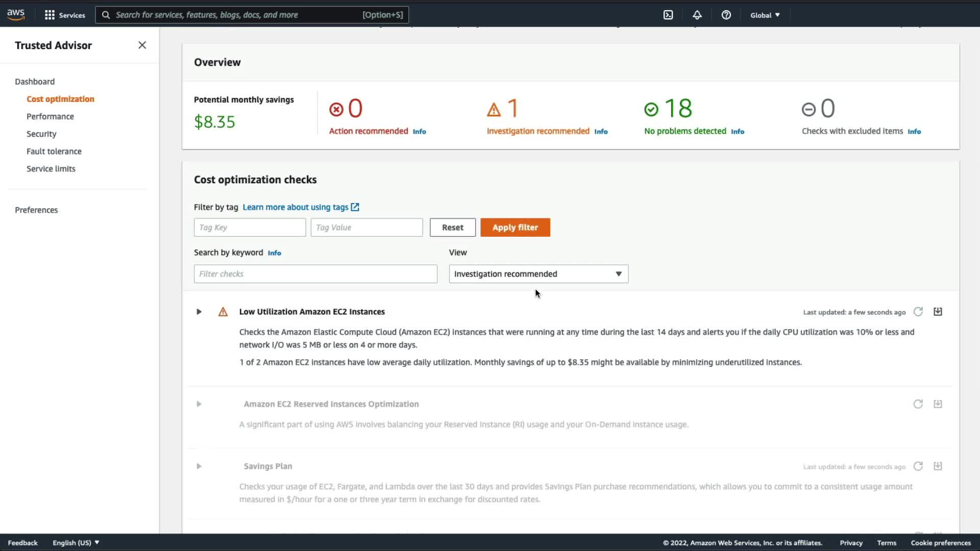Open the Global region dropdown

[x=765, y=15]
